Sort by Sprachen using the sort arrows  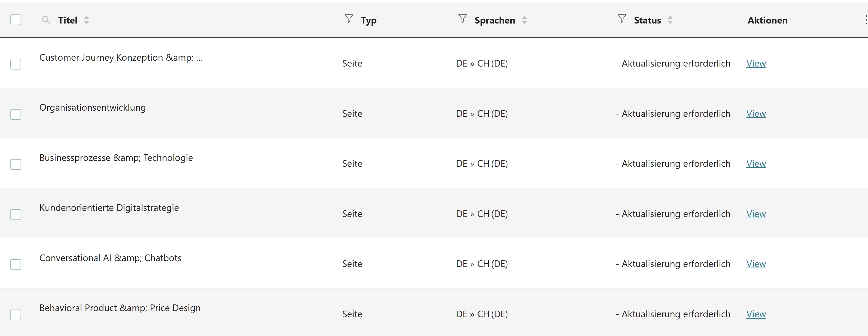[x=524, y=20]
